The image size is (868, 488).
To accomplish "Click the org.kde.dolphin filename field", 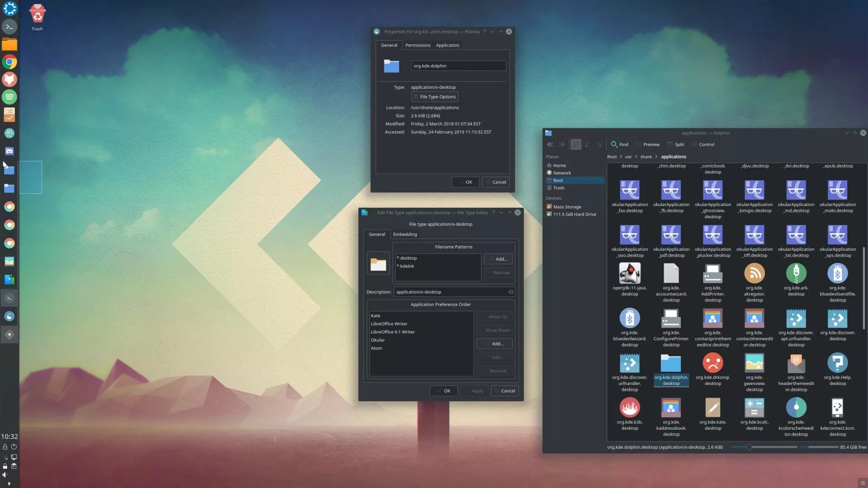I will (458, 66).
